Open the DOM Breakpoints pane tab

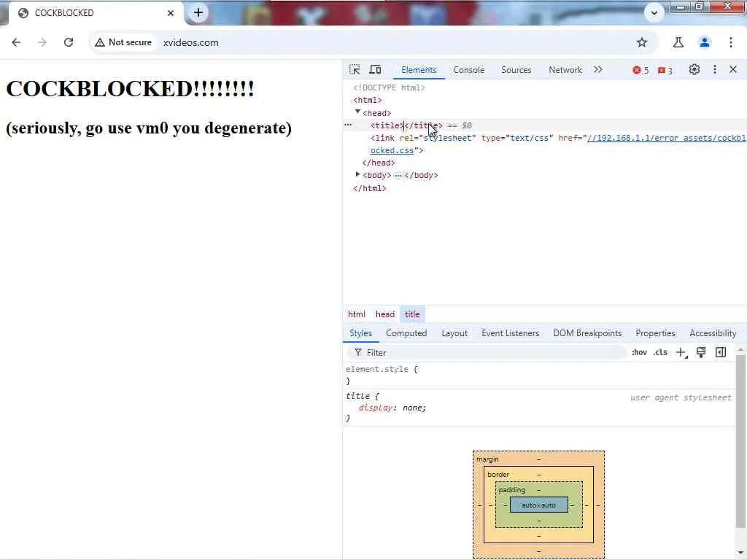(587, 333)
